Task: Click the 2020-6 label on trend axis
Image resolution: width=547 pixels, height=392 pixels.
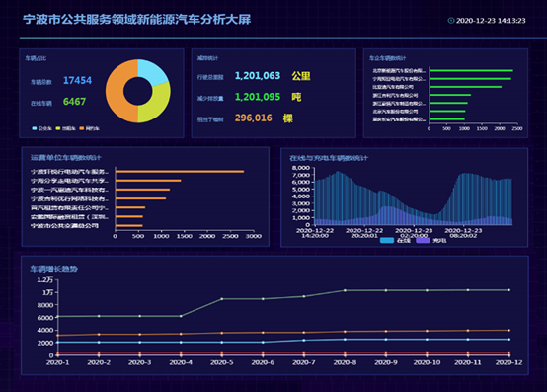Action: click(263, 362)
